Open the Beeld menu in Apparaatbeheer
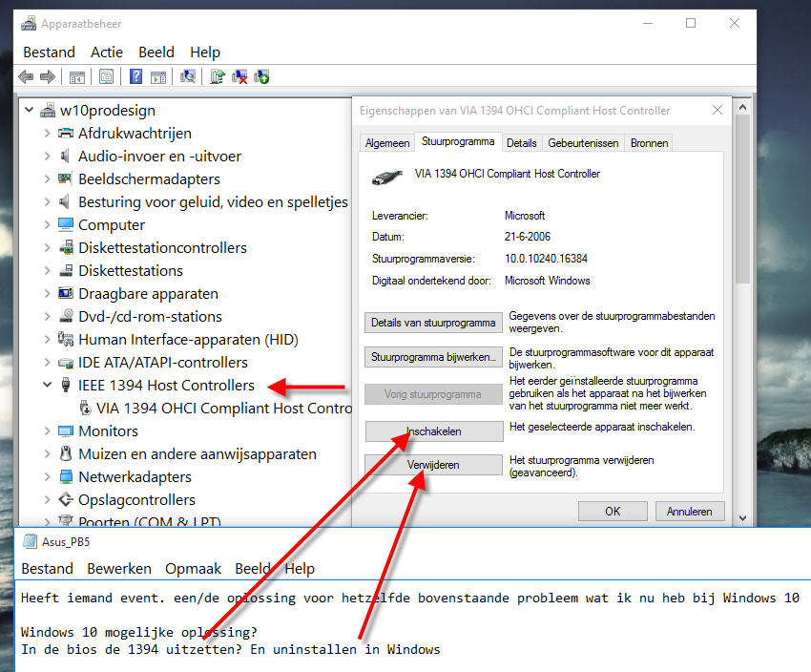Viewport: 811px width, 672px height. coord(156,52)
